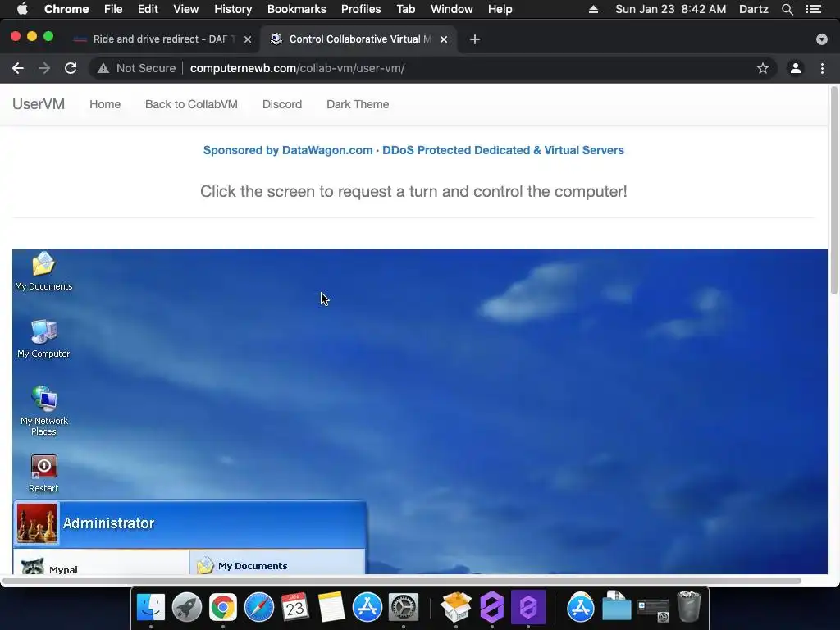Open the History menu
The height and width of the screenshot is (630, 840).
(x=233, y=9)
